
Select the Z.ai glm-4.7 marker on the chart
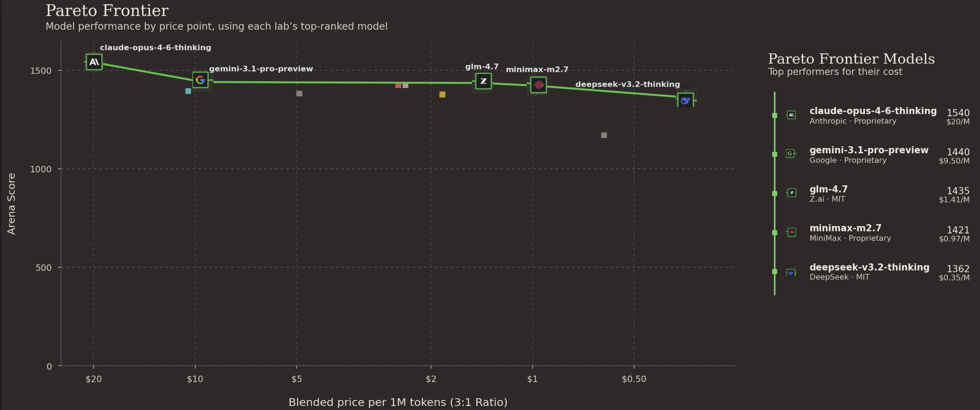click(x=483, y=81)
